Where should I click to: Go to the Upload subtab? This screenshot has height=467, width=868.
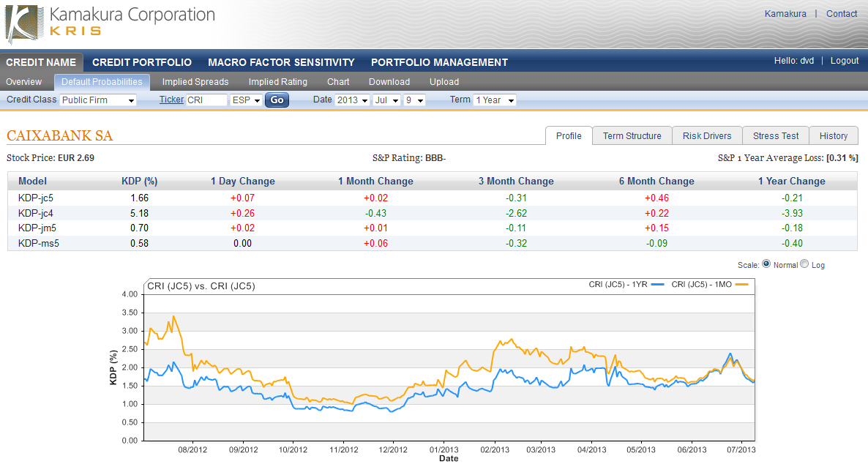coord(444,81)
